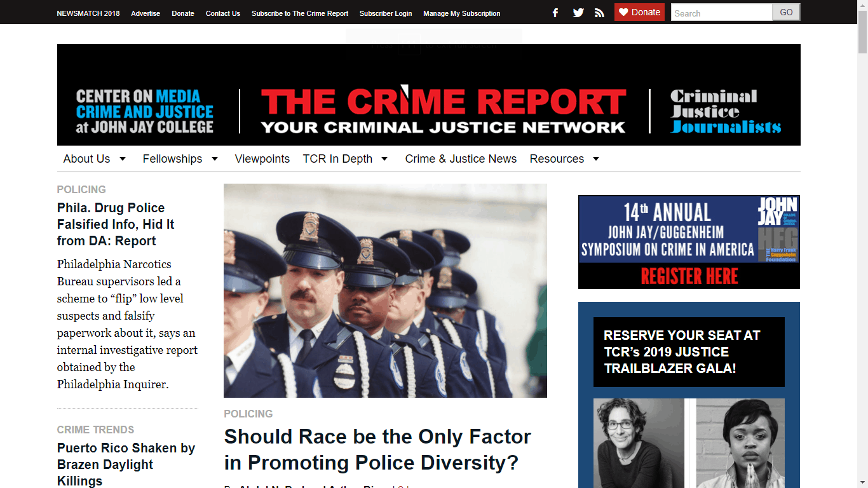Open The Crime Report's Facebook page
868x488 pixels.
(x=555, y=12)
